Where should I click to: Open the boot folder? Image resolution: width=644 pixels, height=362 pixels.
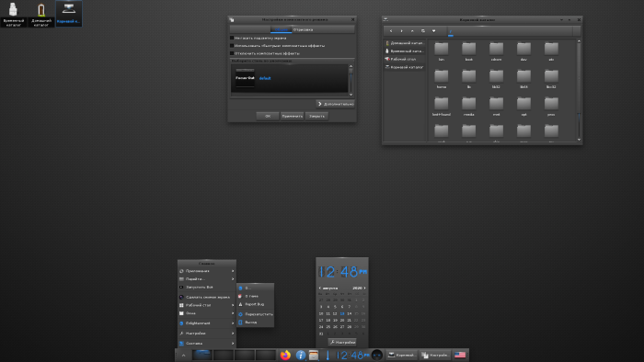point(468,51)
